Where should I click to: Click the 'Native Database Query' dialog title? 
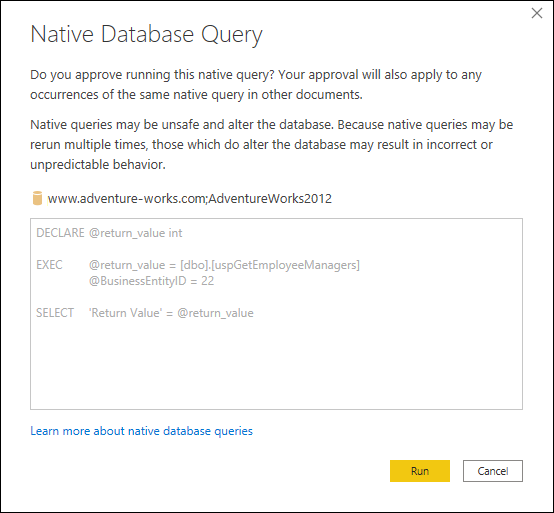pos(146,35)
